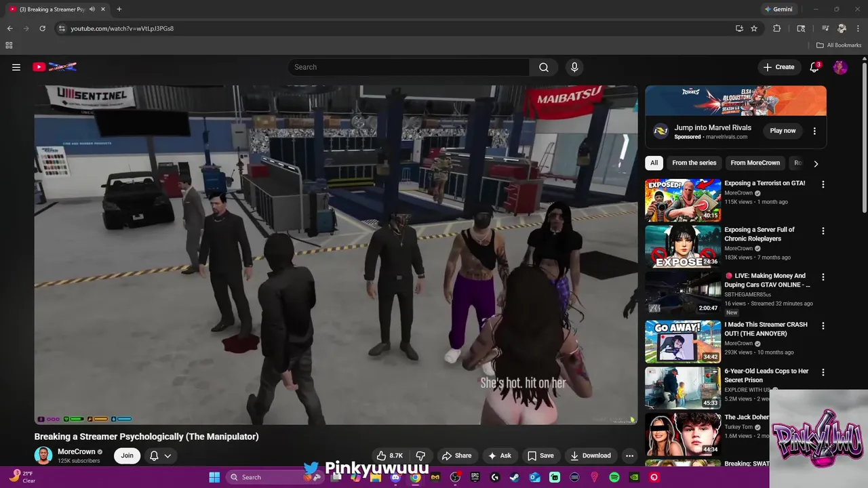Open menu for Streamer CRASH OUT video

pos(823,326)
